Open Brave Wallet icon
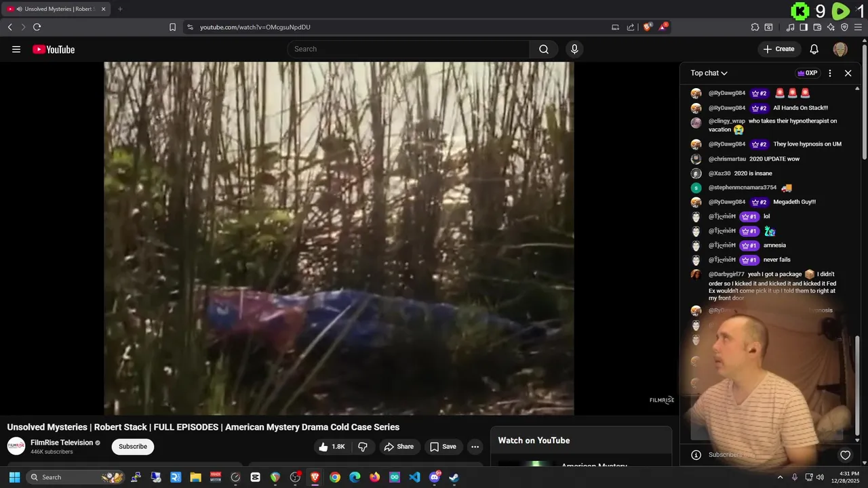The width and height of the screenshot is (868, 488). tap(817, 27)
